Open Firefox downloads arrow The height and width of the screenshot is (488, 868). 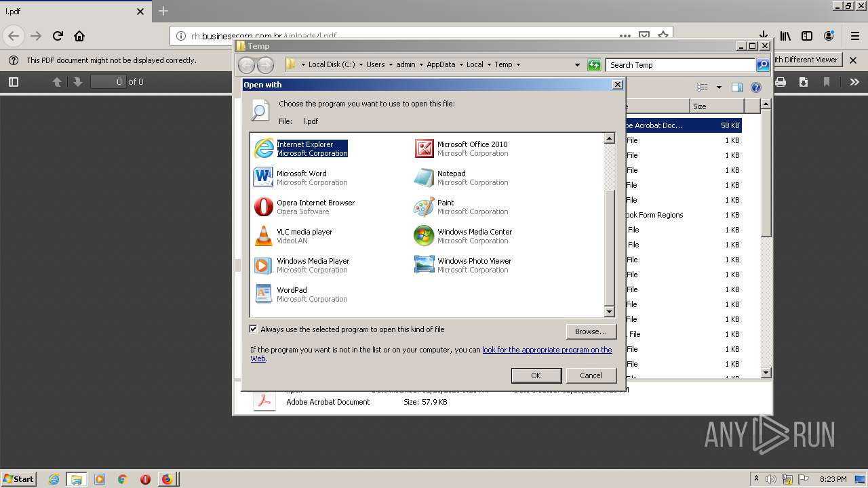764,36
